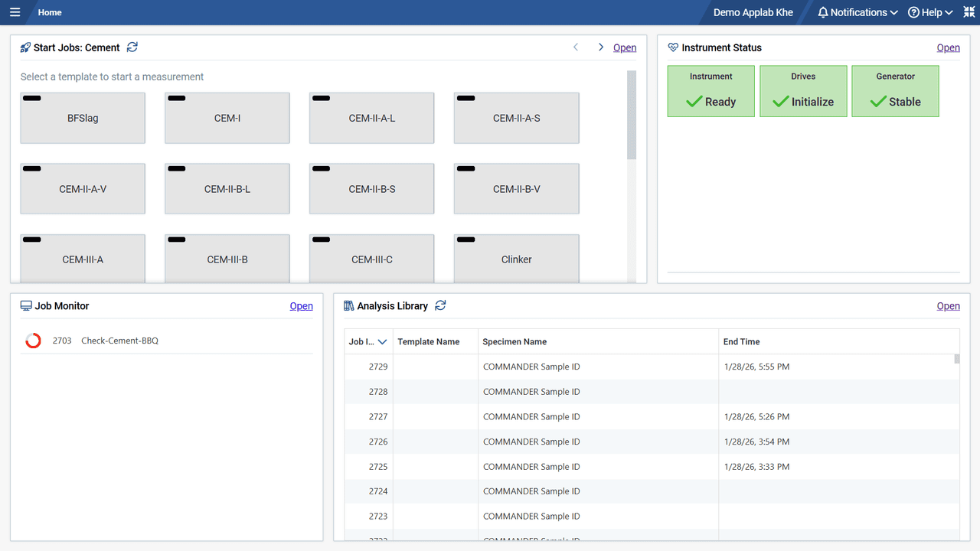Click the Generator Stable status tile
Viewport: 980px width, 551px height.
click(895, 91)
